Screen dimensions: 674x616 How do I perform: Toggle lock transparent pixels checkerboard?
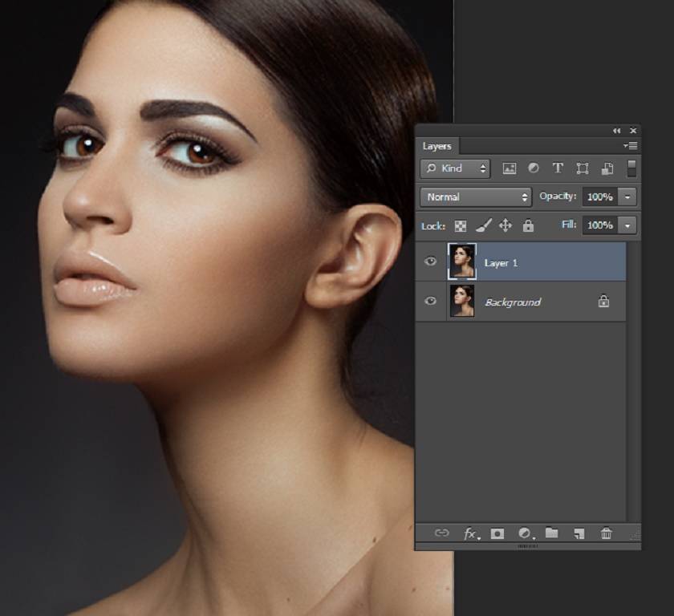[461, 226]
